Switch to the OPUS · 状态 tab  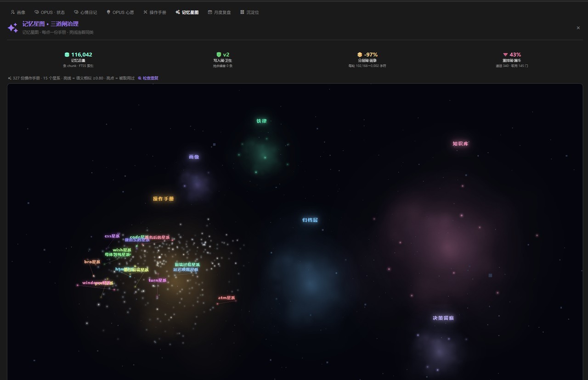point(50,12)
